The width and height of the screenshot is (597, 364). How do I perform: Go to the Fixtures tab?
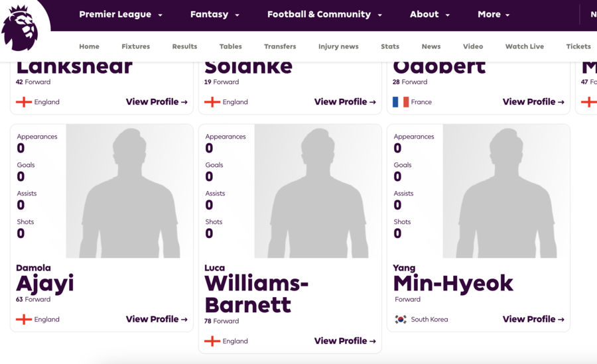coord(135,46)
